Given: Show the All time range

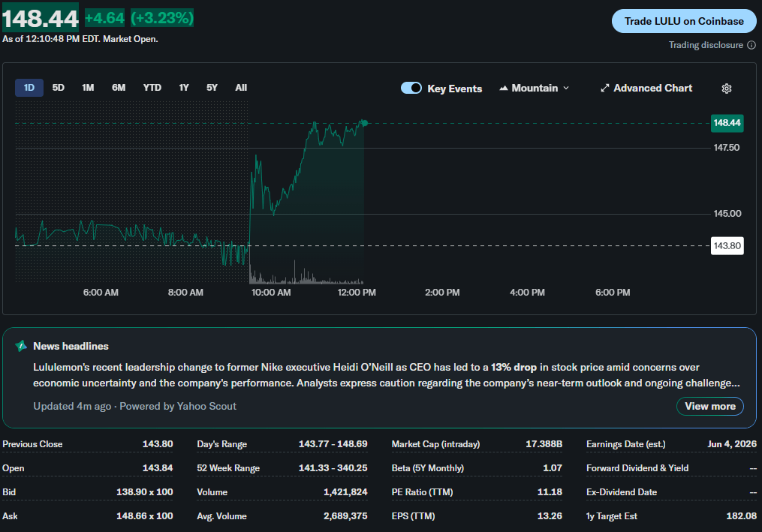Looking at the screenshot, I should click(241, 88).
